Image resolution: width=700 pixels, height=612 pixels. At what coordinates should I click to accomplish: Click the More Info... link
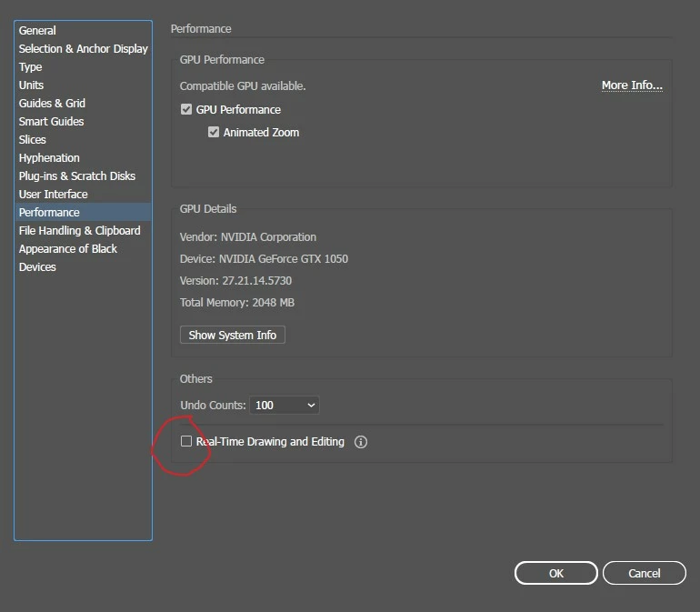coord(632,85)
